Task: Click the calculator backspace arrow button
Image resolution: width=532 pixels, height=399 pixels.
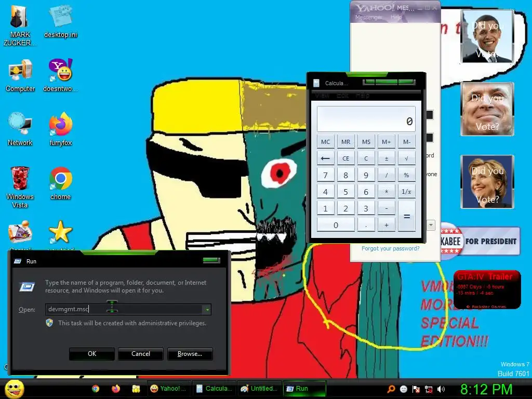Action: point(325,158)
